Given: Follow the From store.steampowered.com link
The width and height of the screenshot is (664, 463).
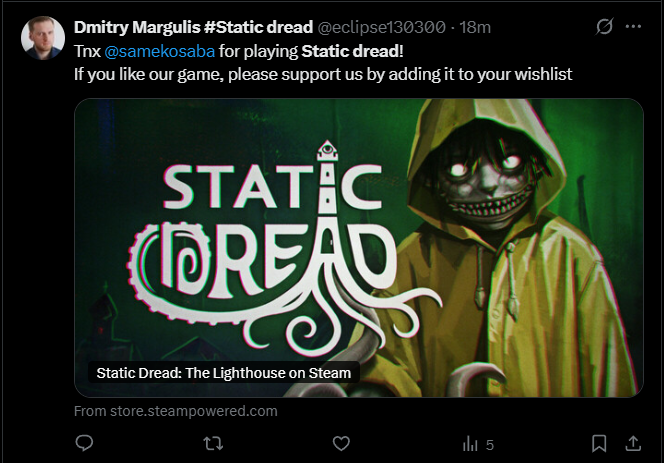Looking at the screenshot, I should point(176,411).
